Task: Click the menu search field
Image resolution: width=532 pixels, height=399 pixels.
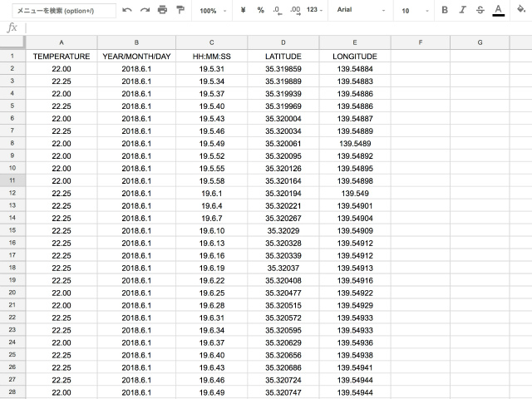Action: pos(64,11)
